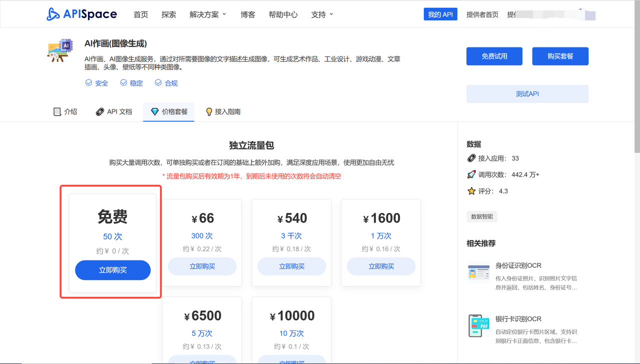Click the lightbulb icon beside 接入指南
Screen dimensions: 640x364
click(x=208, y=111)
